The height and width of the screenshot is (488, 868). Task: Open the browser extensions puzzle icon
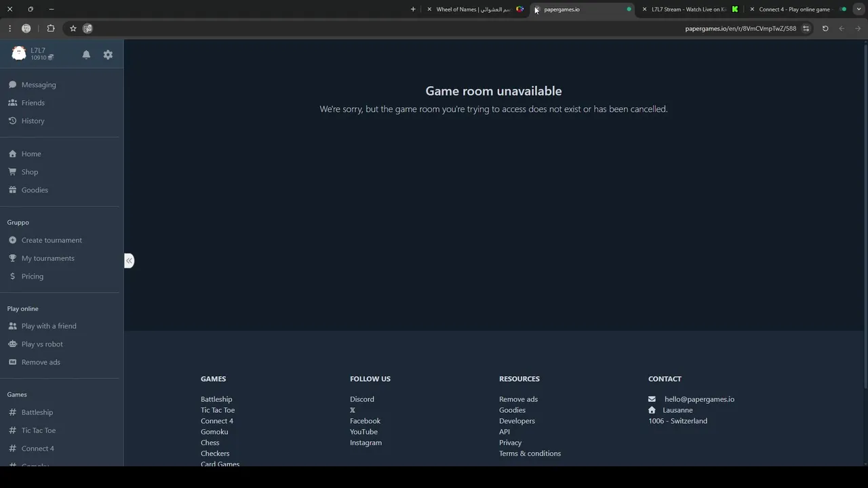tap(51, 28)
